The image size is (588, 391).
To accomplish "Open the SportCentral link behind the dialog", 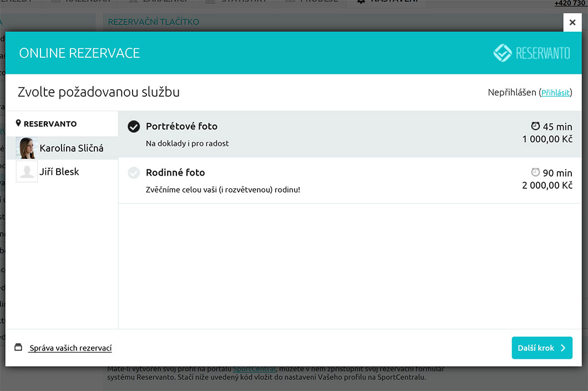I will [x=254, y=369].
